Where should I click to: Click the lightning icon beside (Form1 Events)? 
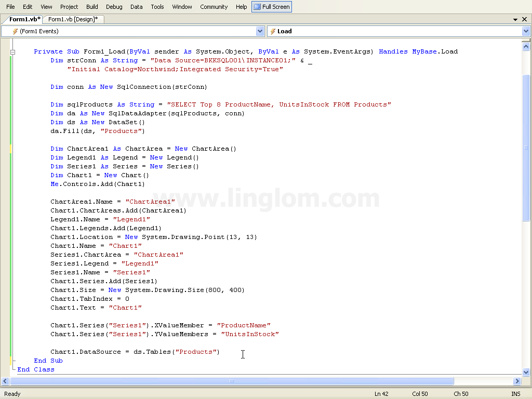[15, 31]
